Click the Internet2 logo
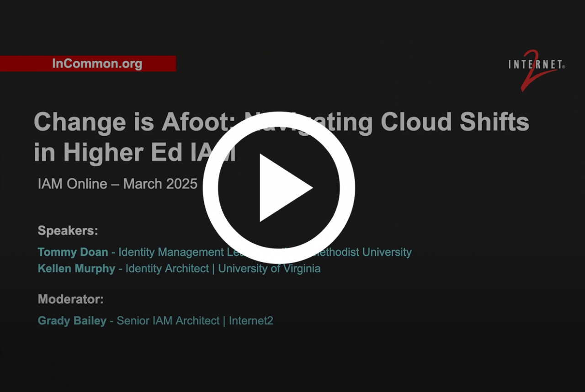Image resolution: width=585 pixels, height=392 pixels. (x=537, y=70)
